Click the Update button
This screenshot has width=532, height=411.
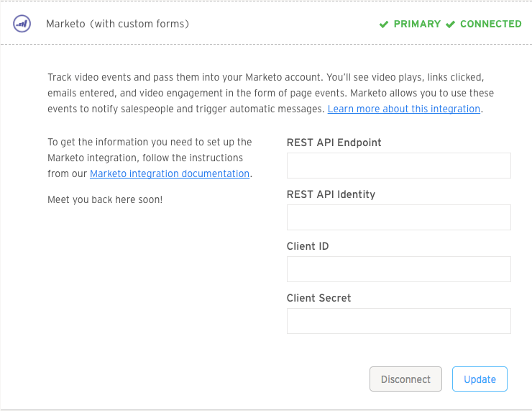[x=480, y=379]
